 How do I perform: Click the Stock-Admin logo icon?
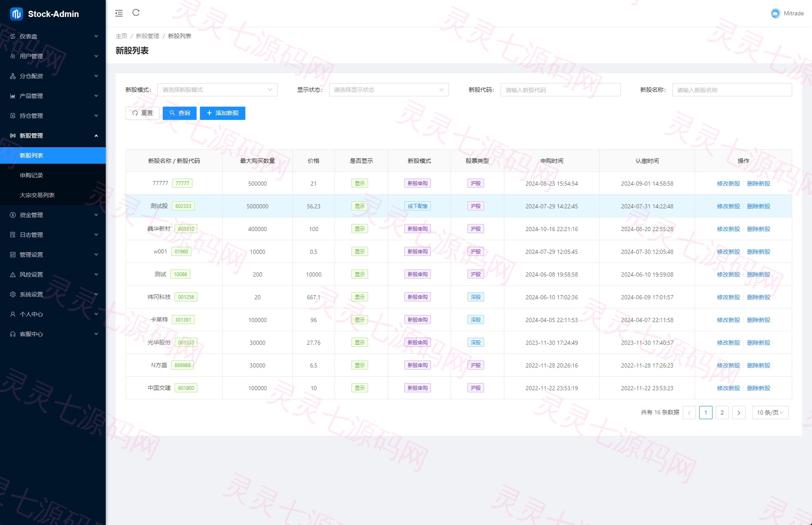[17, 14]
